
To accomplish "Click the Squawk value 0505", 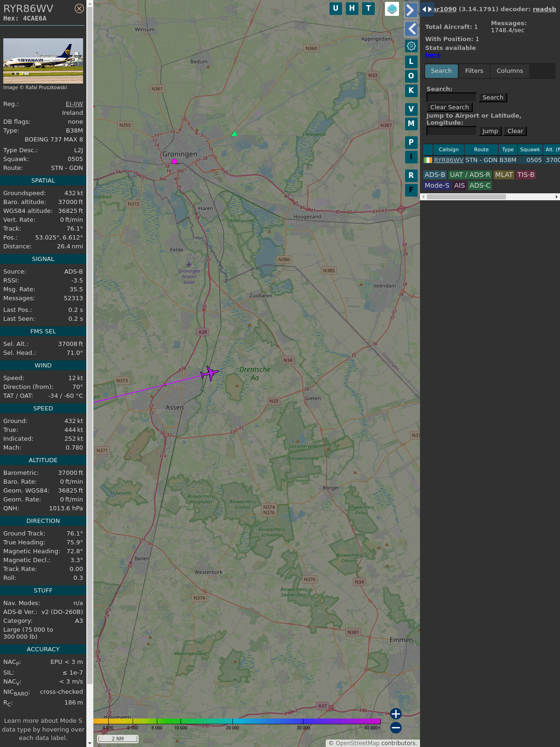I will point(75,159).
